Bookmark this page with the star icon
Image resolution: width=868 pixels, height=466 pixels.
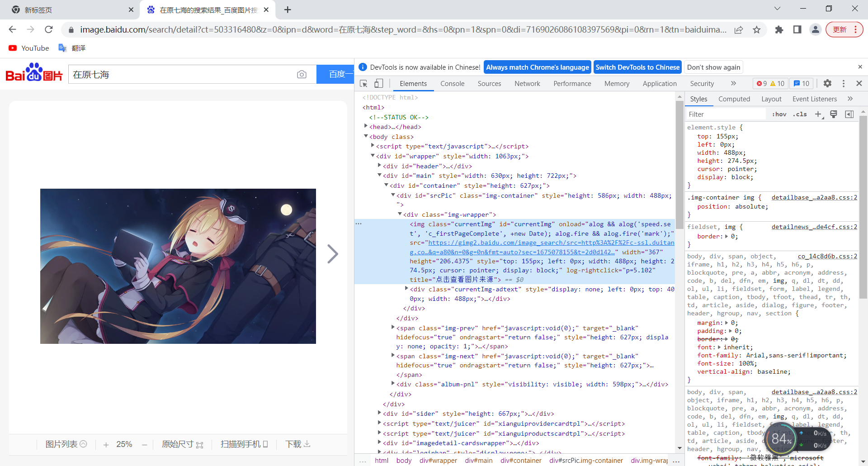point(756,30)
